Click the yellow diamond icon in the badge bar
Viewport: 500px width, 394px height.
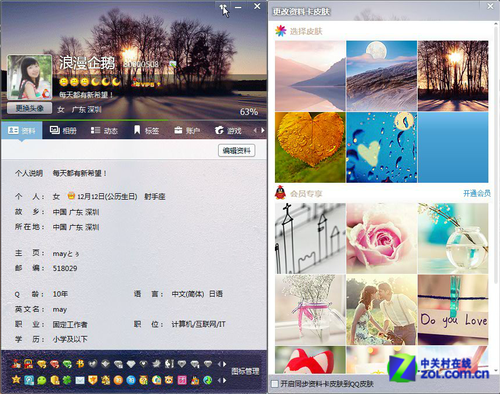tap(41, 364)
